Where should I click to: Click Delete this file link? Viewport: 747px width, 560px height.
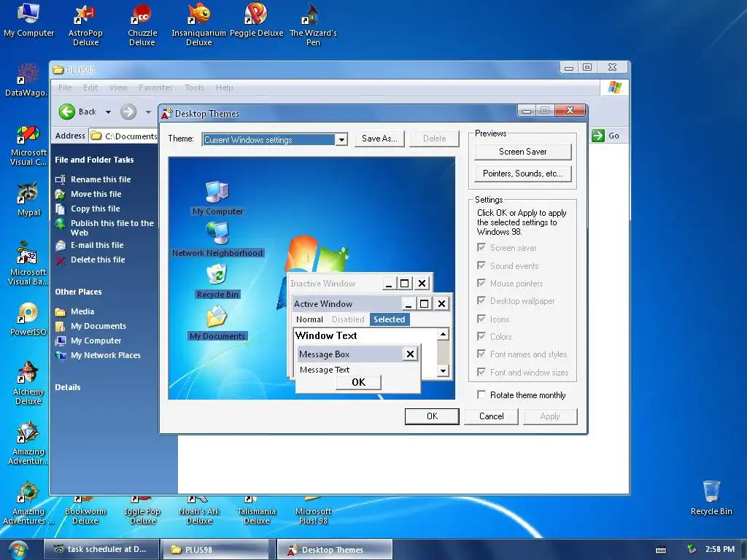click(98, 260)
